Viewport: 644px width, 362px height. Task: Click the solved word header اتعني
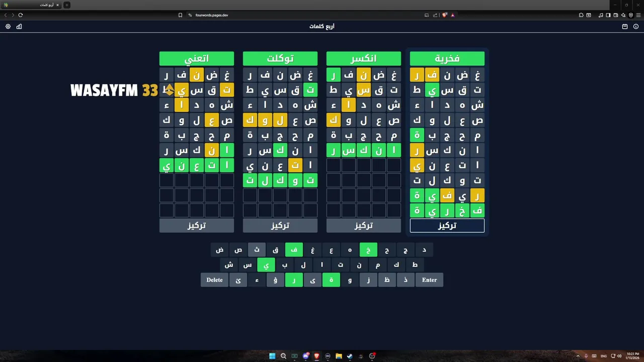(197, 59)
